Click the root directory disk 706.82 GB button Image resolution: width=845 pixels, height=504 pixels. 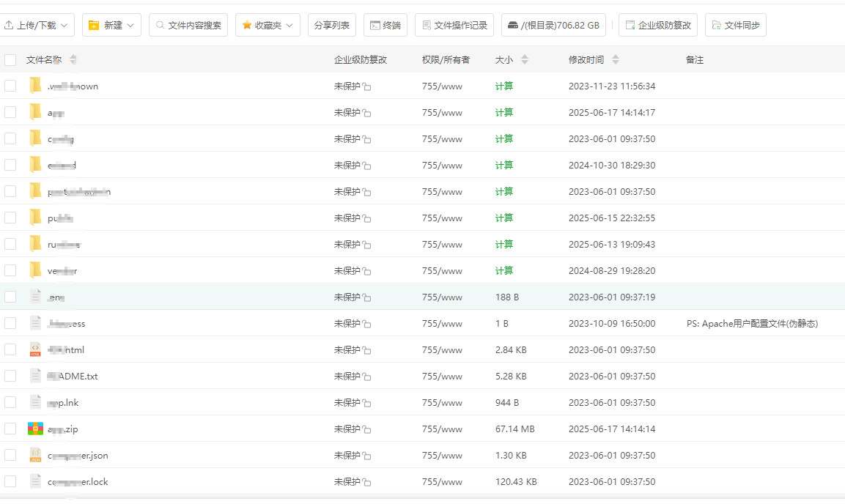pos(553,25)
